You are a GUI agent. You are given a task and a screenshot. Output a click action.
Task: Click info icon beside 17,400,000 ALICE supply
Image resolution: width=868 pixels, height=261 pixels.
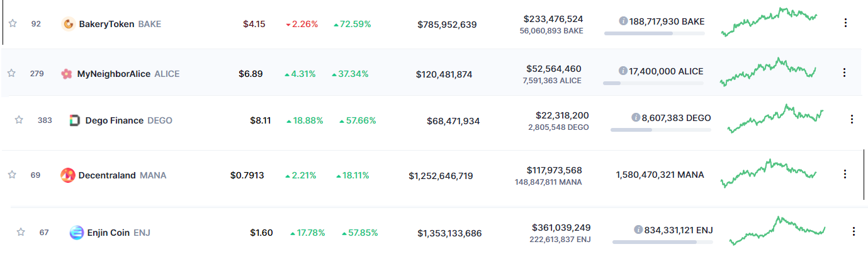[623, 71]
